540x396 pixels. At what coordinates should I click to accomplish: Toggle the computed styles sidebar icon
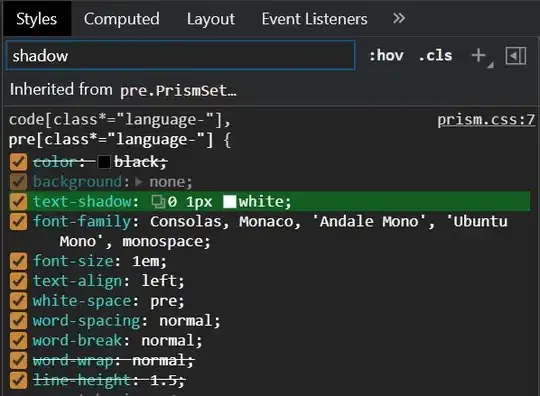tap(516, 56)
